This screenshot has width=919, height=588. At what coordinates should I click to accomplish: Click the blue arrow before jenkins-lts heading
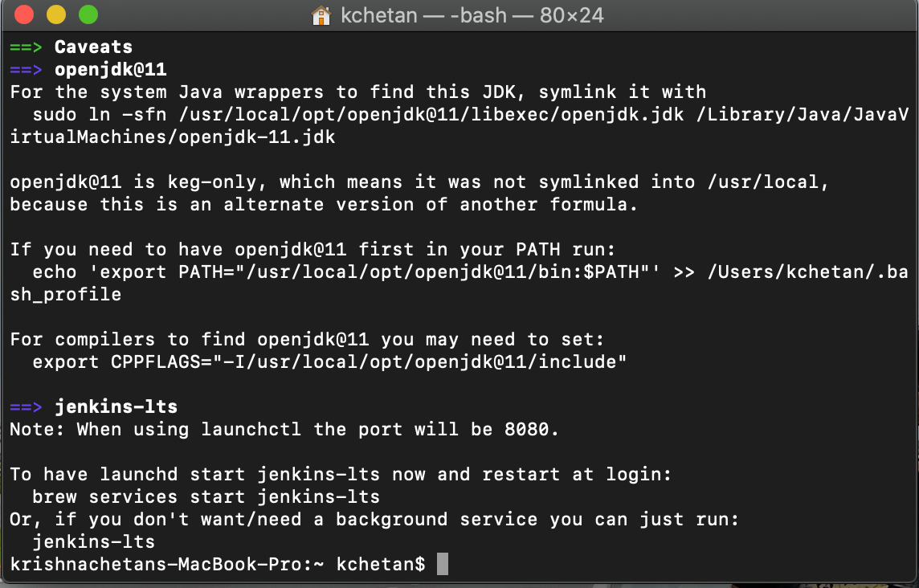26,406
